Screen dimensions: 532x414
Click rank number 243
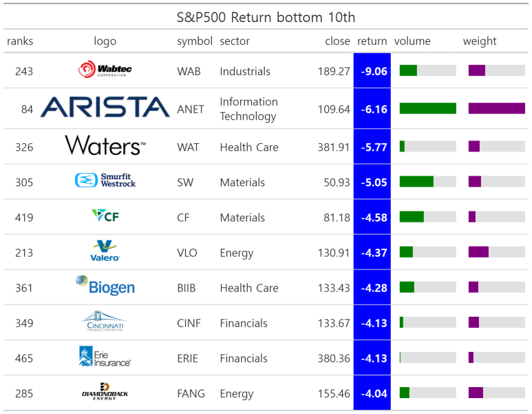click(24, 72)
